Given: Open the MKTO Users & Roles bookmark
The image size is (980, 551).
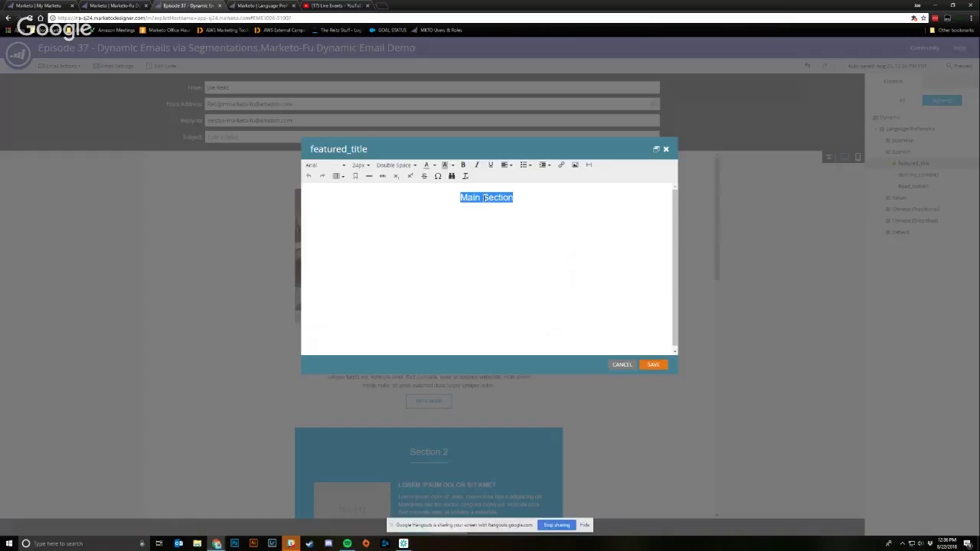Looking at the screenshot, I should coord(437,30).
